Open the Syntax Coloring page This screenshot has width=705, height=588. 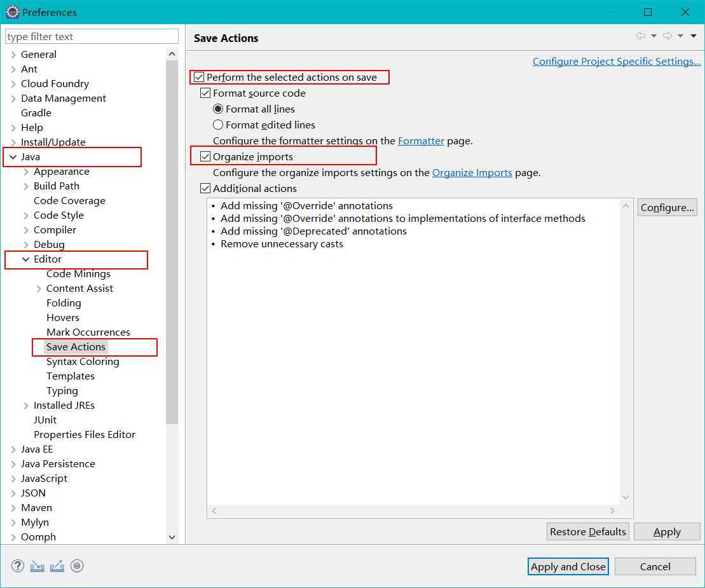point(83,362)
